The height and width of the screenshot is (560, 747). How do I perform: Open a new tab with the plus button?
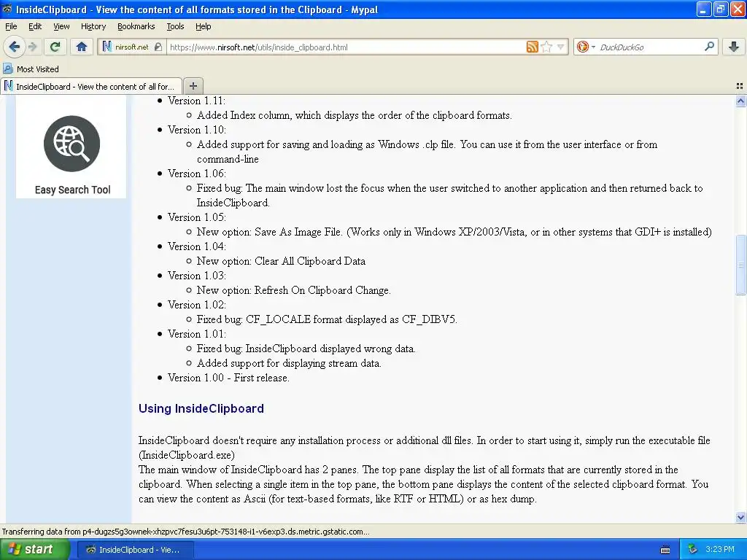pyautogui.click(x=193, y=86)
